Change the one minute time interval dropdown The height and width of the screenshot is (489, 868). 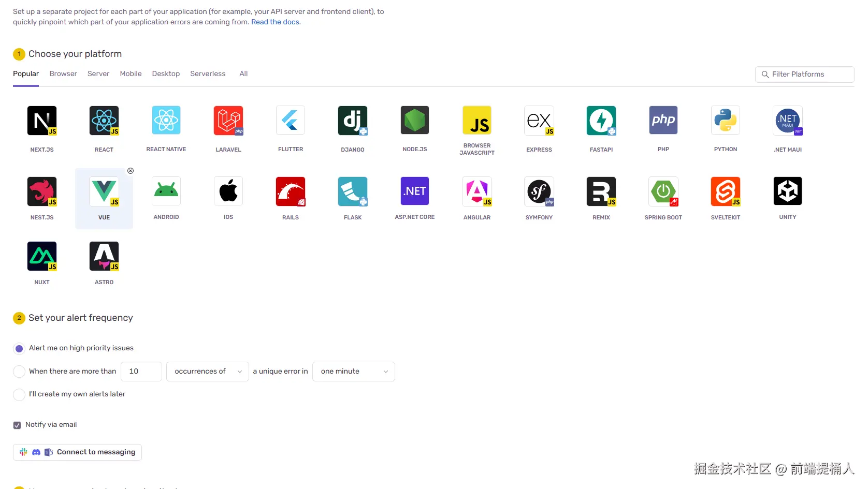pos(353,371)
